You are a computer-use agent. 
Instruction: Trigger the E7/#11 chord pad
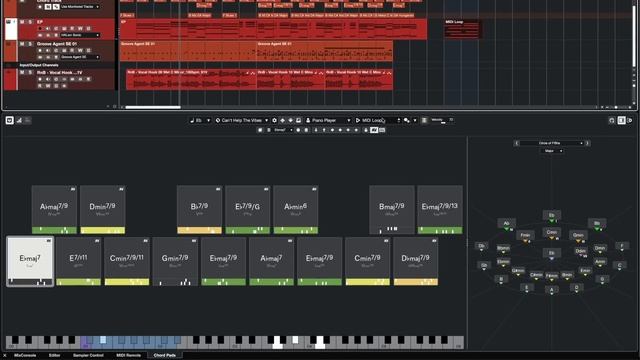[x=78, y=262]
